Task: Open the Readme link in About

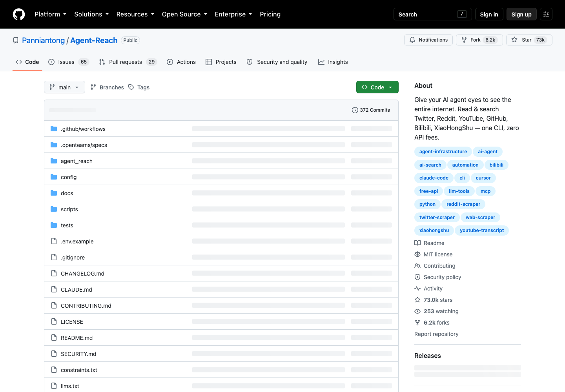Action: pyautogui.click(x=429, y=243)
